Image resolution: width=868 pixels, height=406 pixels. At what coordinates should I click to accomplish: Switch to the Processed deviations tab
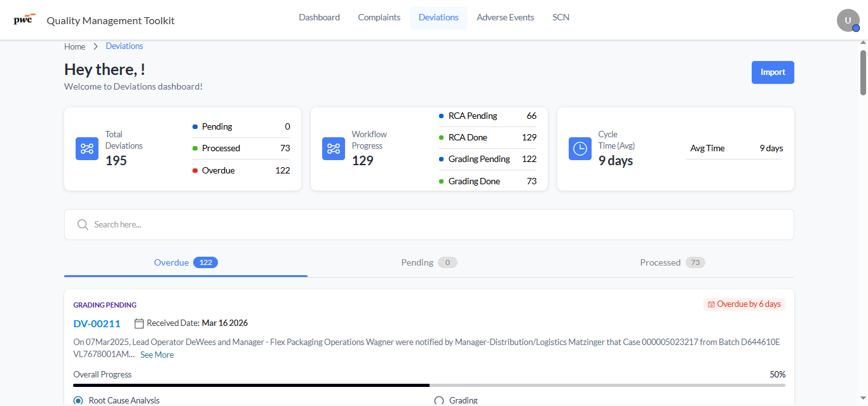pyautogui.click(x=672, y=262)
